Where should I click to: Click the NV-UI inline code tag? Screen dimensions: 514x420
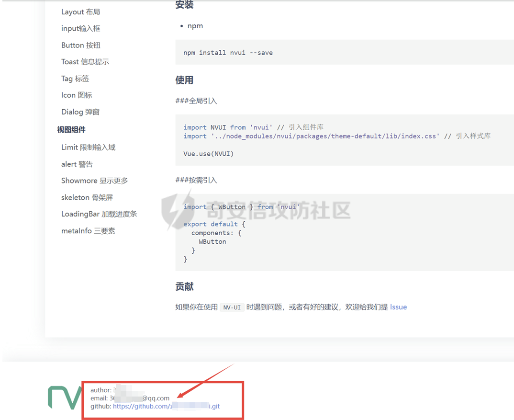point(232,307)
